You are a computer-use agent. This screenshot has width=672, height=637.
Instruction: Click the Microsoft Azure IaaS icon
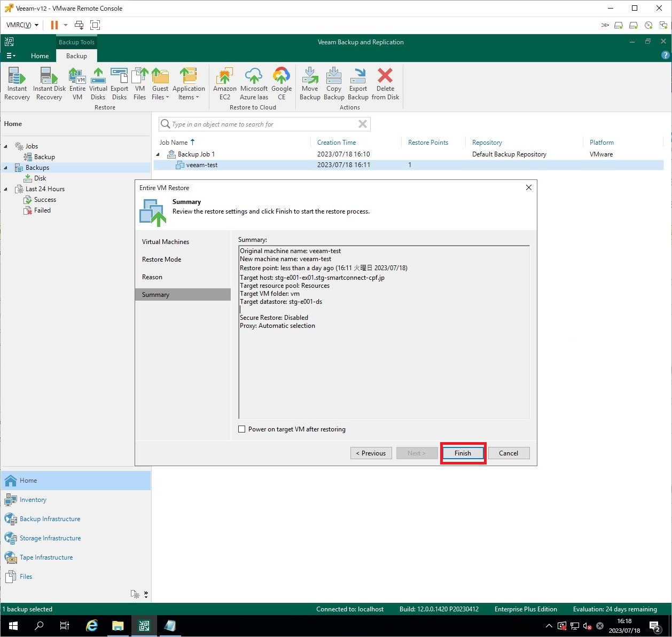(254, 84)
